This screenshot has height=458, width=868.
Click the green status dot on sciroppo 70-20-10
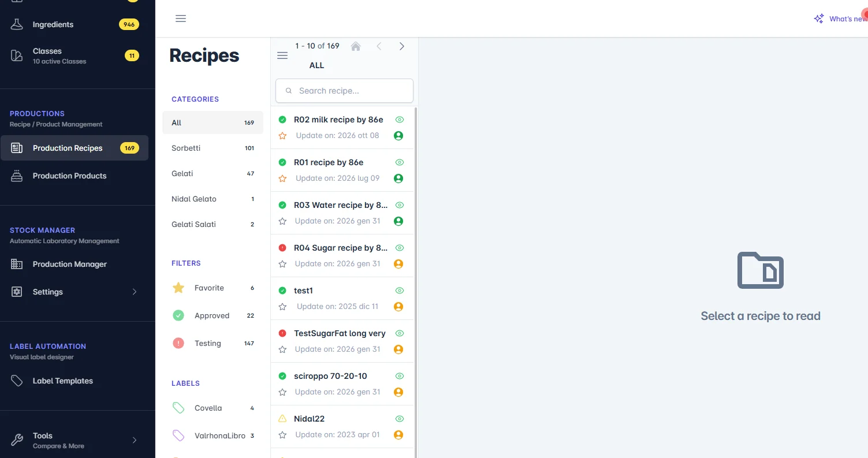point(282,376)
